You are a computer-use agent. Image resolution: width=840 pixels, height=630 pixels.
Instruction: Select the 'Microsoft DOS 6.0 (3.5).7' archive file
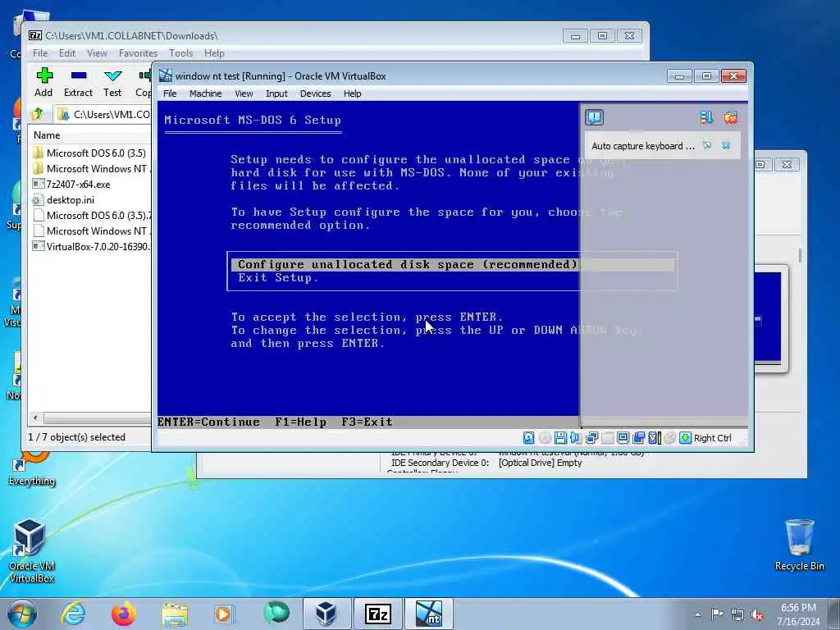(x=91, y=216)
